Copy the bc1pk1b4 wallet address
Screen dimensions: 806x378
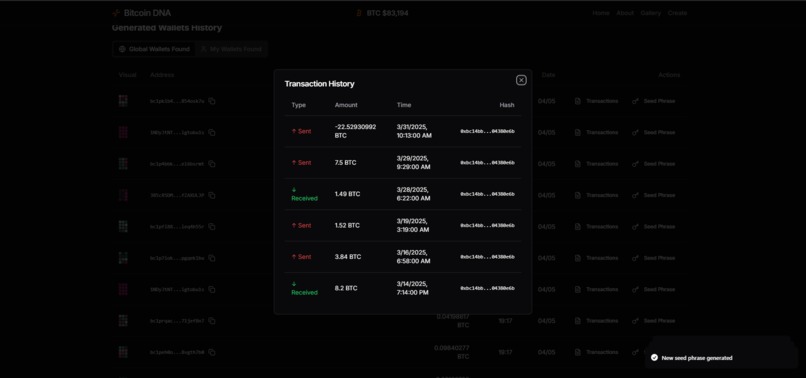pos(212,101)
